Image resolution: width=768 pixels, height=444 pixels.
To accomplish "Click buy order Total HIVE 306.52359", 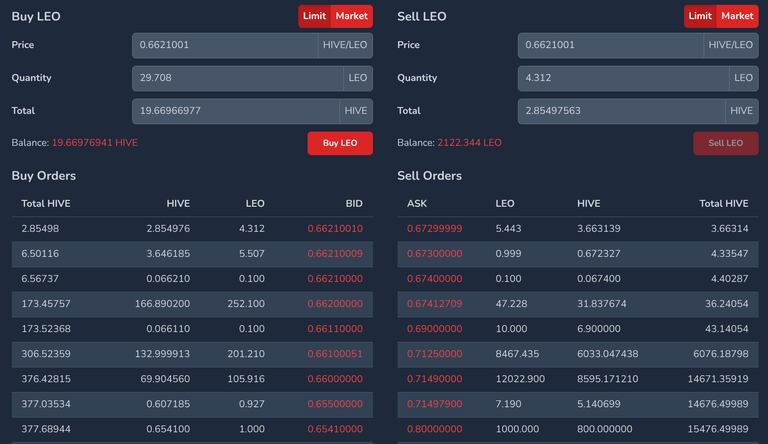I will tap(46, 353).
